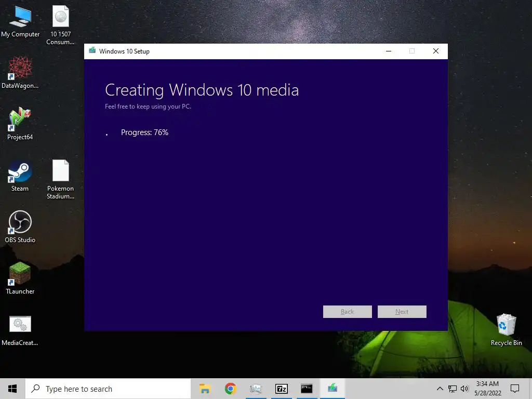Select the Steam desktop shortcut
This screenshot has height=399, width=532.
[20, 177]
